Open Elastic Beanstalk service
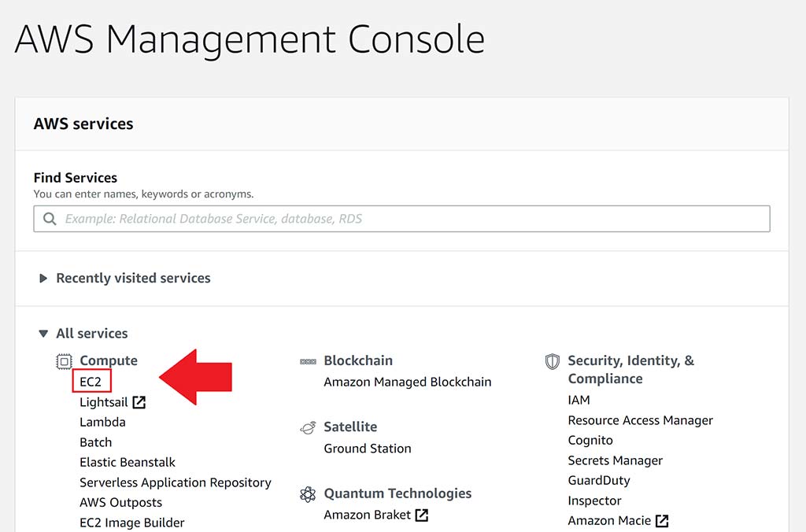 click(128, 462)
